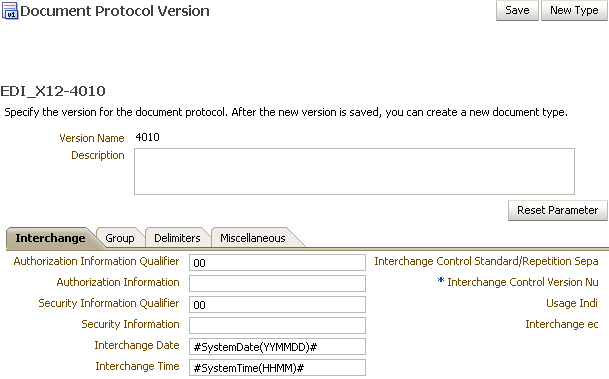Click the Authorization Information Qualifier field

(x=277, y=263)
